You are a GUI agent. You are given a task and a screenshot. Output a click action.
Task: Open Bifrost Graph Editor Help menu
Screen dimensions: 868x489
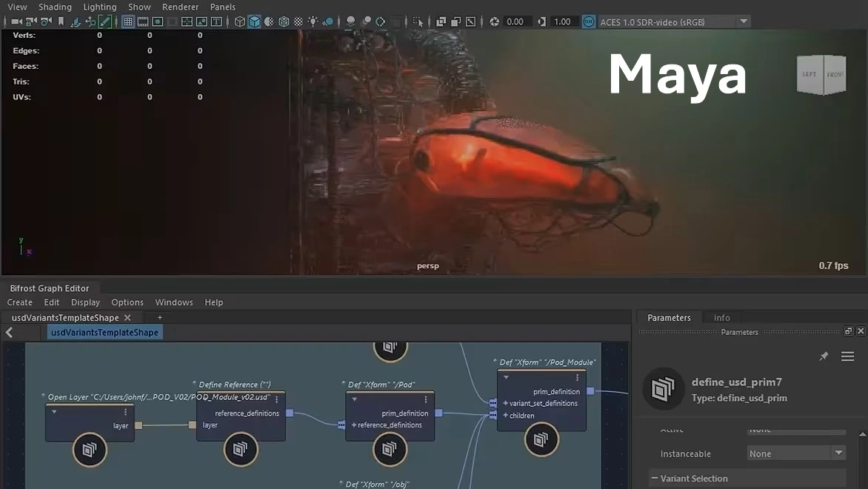coord(214,302)
